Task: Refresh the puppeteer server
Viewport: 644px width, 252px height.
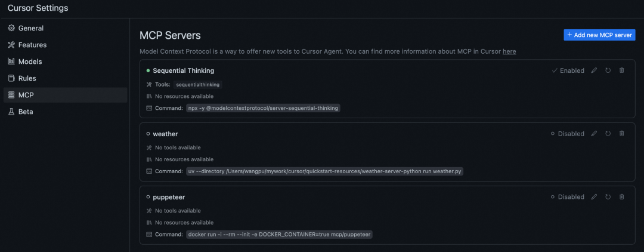Action: point(608,197)
